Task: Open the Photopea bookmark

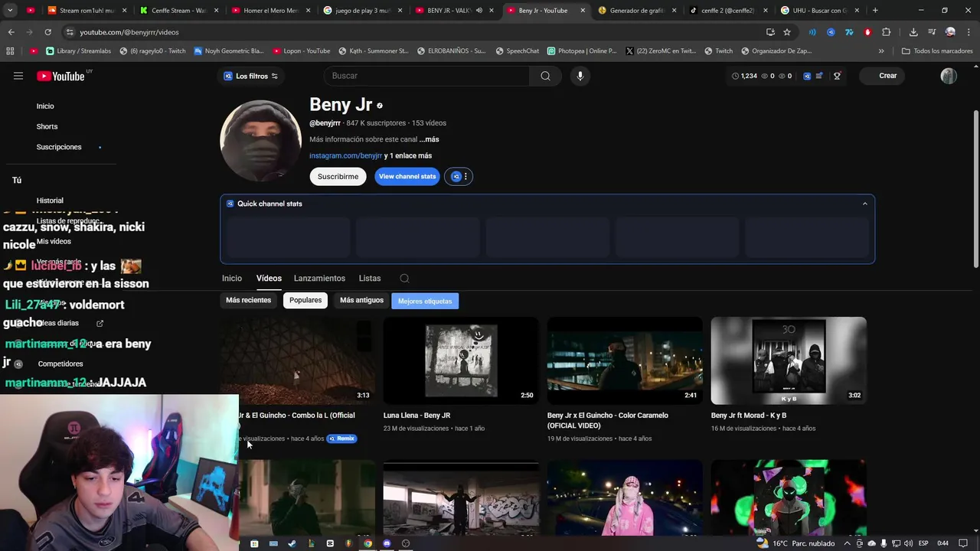Action: coord(581,51)
